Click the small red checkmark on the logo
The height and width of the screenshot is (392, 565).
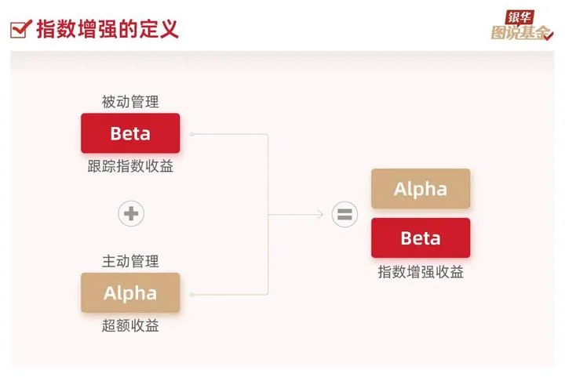coord(549,36)
